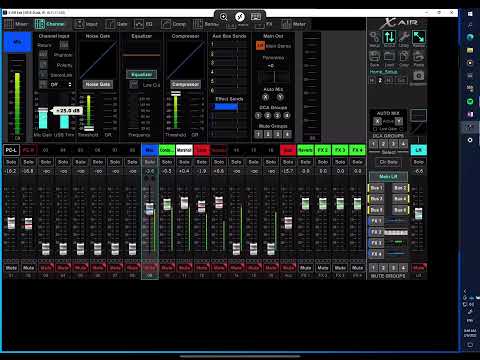The width and height of the screenshot is (480, 360).
Task: Assign channel to Mute Group 4
Action: pyautogui.click(x=287, y=134)
